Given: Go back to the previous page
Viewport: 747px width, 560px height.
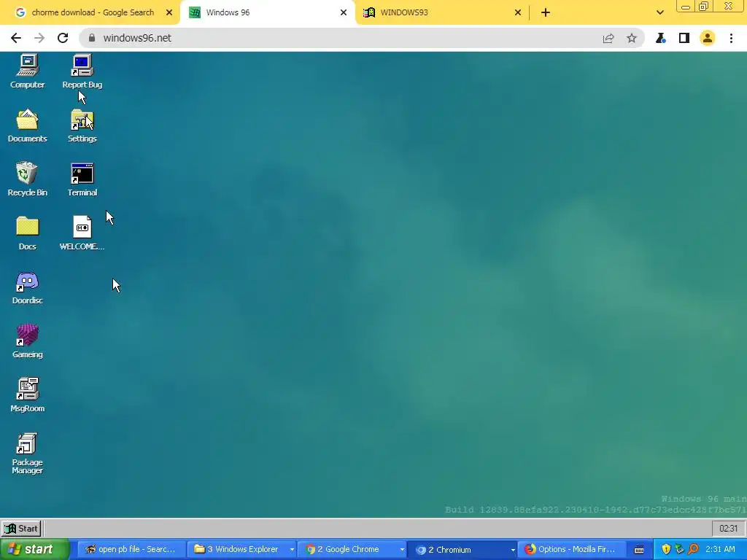Looking at the screenshot, I should coord(16,38).
